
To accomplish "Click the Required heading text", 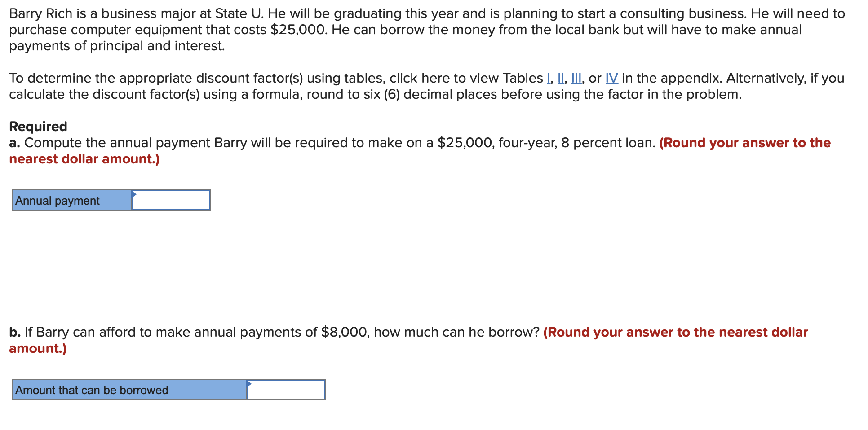I will pos(38,126).
